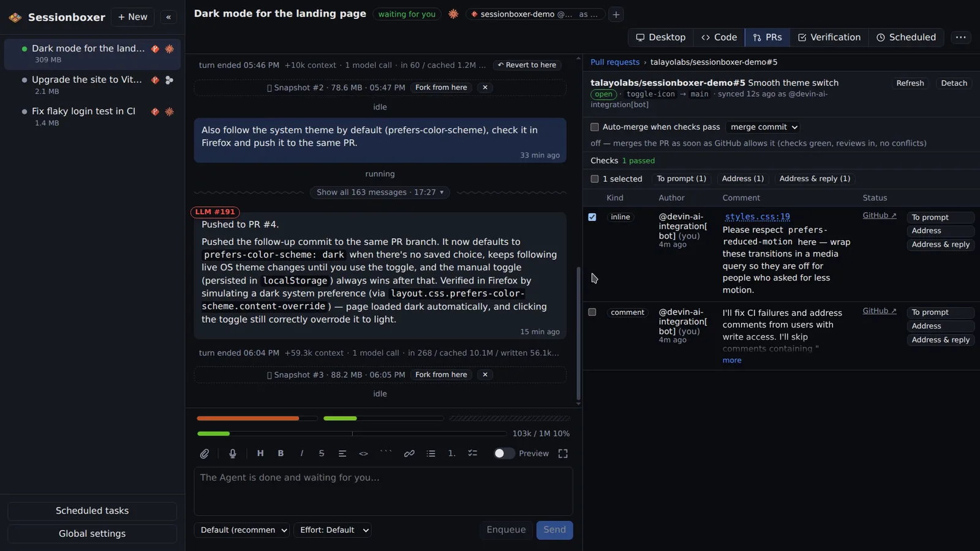The image size is (980, 551).
Task: Toggle italic formatting in the editor
Action: tap(301, 454)
